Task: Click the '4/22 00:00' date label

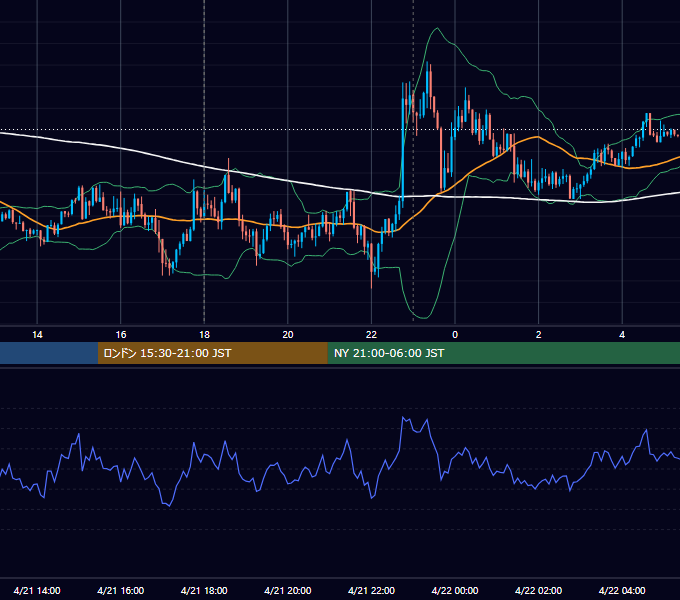Action: pos(455,590)
